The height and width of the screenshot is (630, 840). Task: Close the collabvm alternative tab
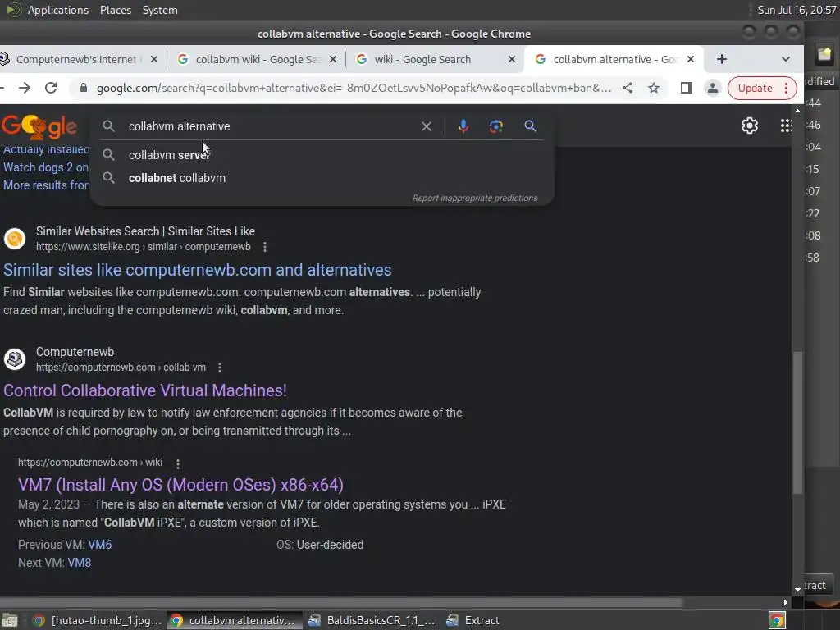691,59
